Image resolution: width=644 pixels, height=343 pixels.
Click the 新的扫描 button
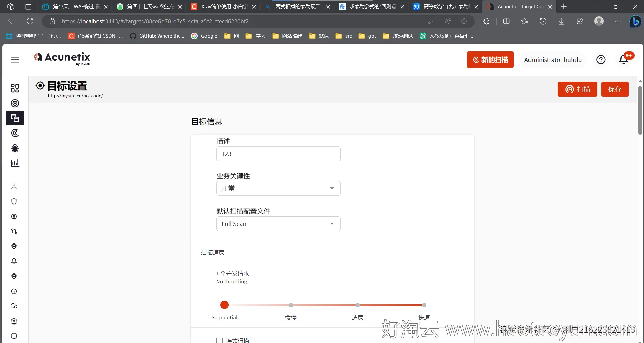click(490, 59)
